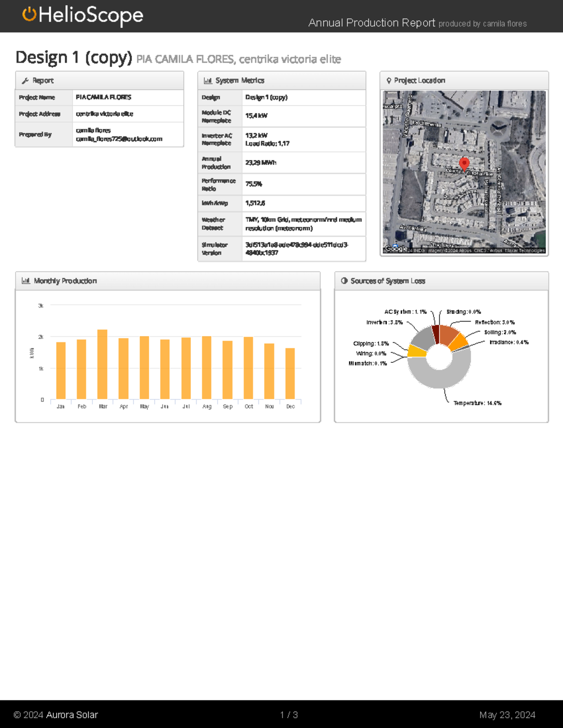Click the email camila_flores725@outlook.com
This screenshot has width=563, height=728.
(119, 138)
